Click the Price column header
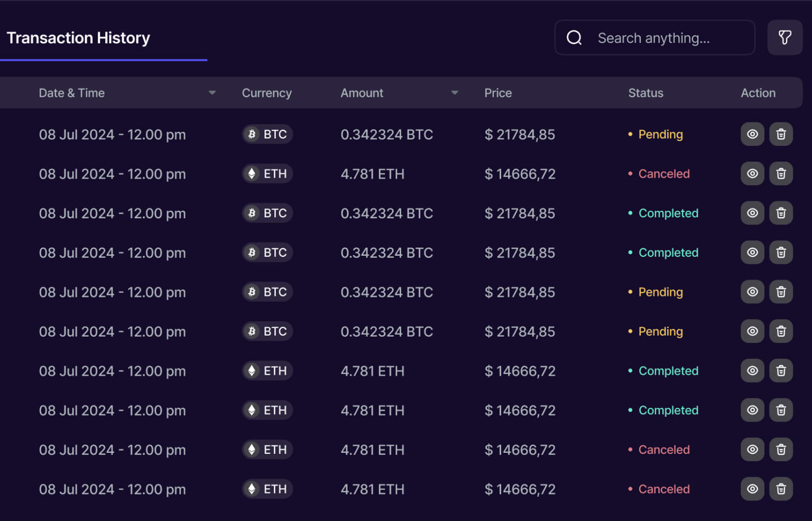812x521 pixels. point(498,93)
